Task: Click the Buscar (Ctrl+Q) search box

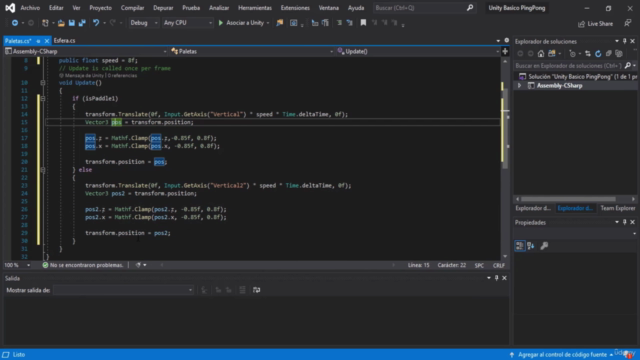Action: (x=424, y=8)
